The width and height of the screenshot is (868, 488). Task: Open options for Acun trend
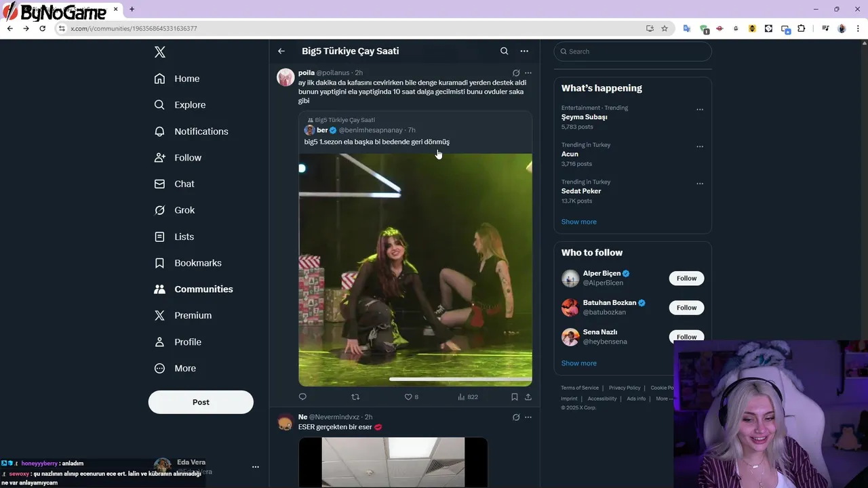pyautogui.click(x=700, y=146)
